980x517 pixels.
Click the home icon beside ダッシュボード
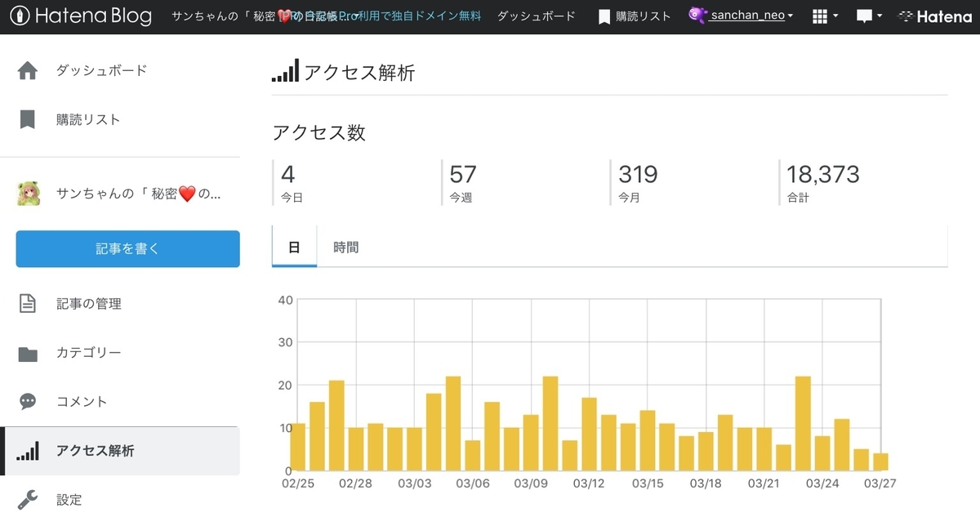(x=28, y=71)
